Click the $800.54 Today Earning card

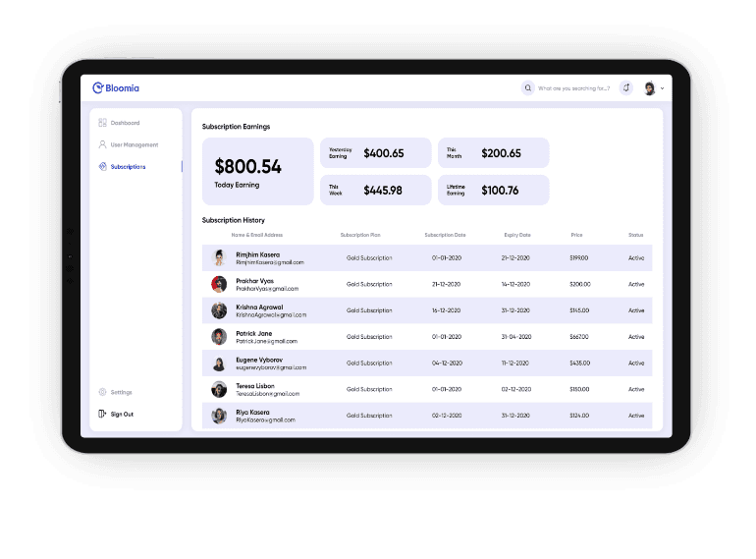click(258, 171)
